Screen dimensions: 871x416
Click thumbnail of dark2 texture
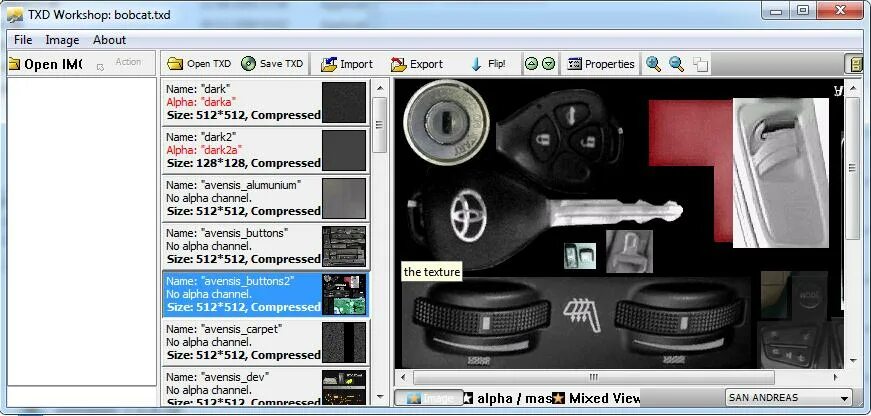(344, 150)
